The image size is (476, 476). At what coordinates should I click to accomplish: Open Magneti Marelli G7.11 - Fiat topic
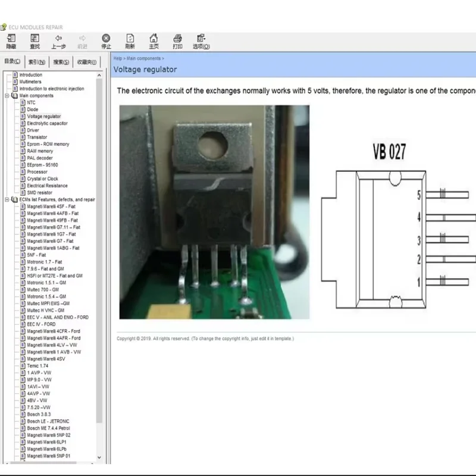click(x=54, y=227)
